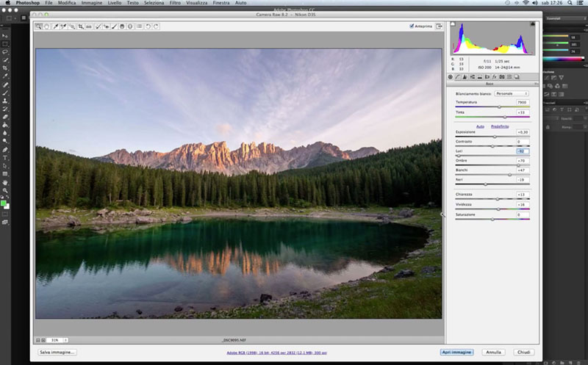Select the Type tool in Photoshop toolbox
This screenshot has height=365, width=588.
5,158
